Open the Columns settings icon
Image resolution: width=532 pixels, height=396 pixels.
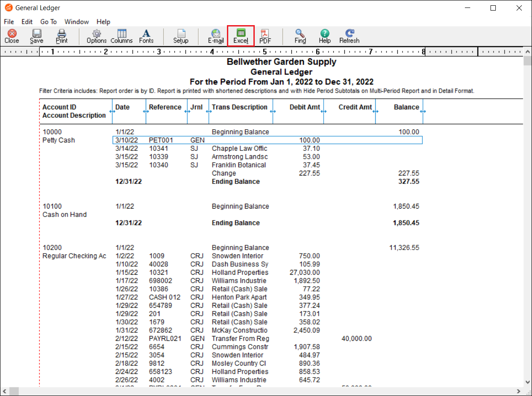coord(121,36)
